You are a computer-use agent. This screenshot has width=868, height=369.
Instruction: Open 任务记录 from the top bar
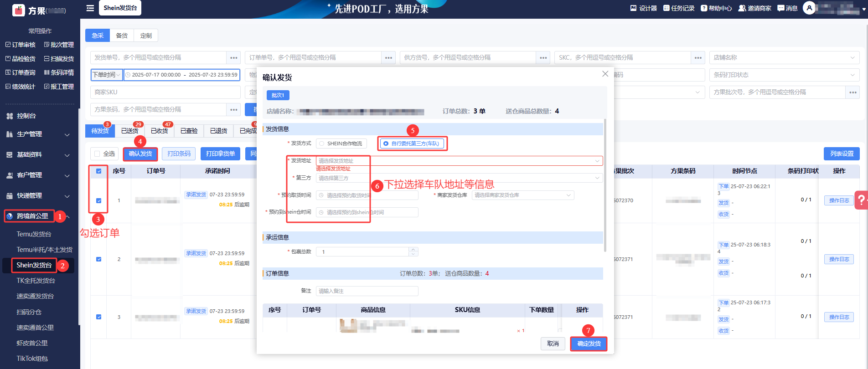(678, 8)
